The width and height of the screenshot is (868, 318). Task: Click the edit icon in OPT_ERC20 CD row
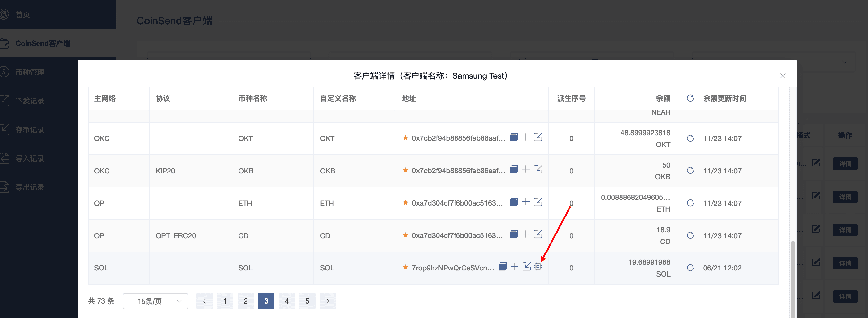(x=538, y=234)
